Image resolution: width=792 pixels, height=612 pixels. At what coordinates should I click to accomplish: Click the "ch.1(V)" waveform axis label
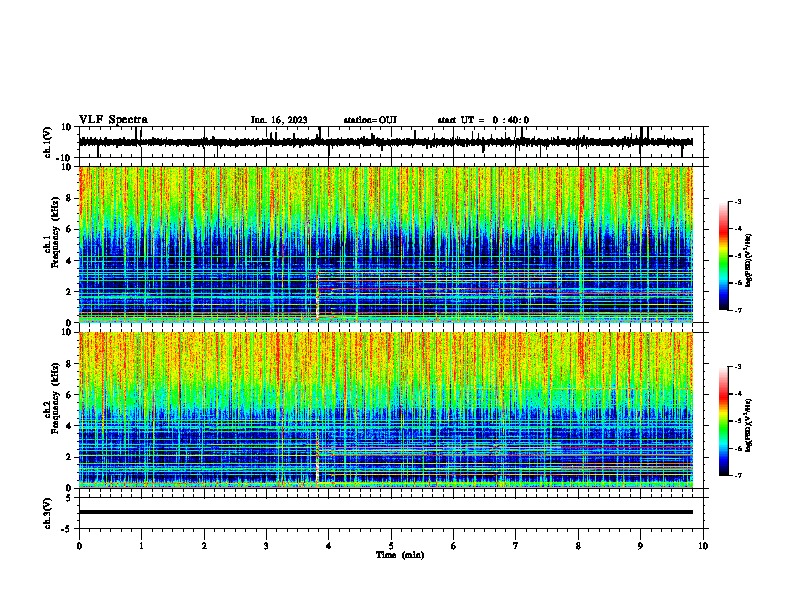pyautogui.click(x=48, y=142)
